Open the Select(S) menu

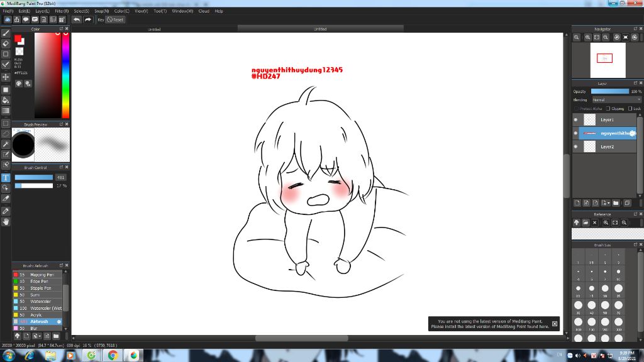pyautogui.click(x=81, y=11)
